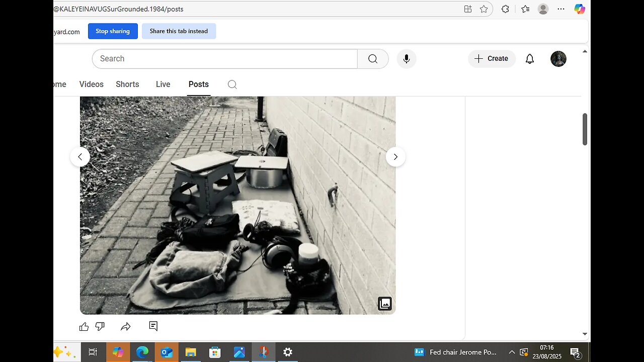Image resolution: width=644 pixels, height=362 pixels.
Task: Open the Edge split screen/apps icon
Action: coord(468,9)
